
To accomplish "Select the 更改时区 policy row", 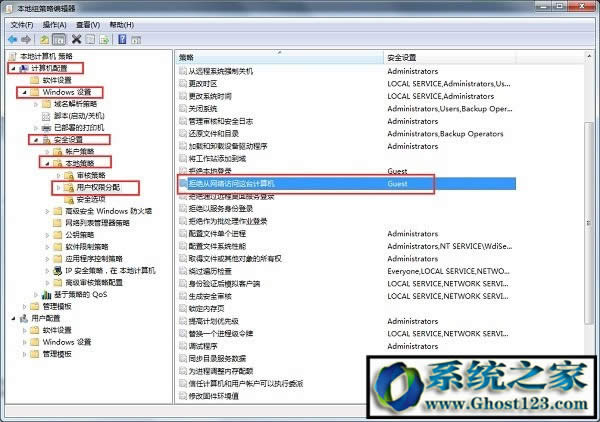I will [x=203, y=84].
